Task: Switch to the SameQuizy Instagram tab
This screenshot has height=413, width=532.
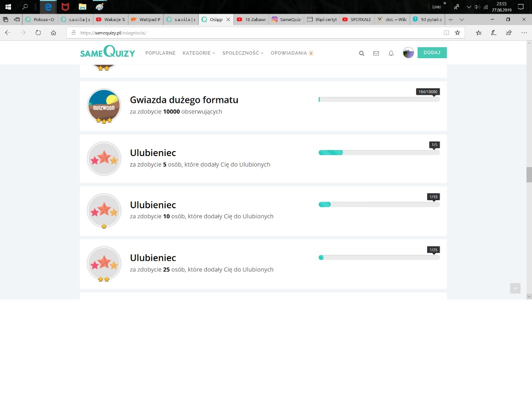Action: [285, 20]
